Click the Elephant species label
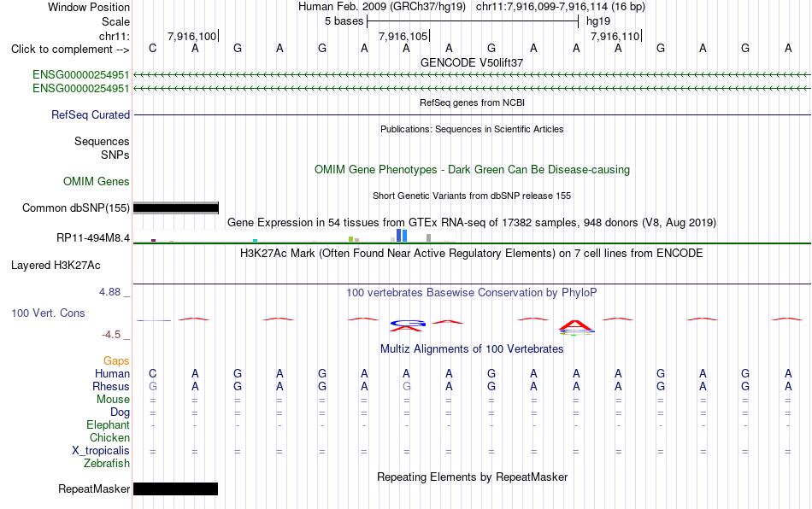 tap(108, 424)
